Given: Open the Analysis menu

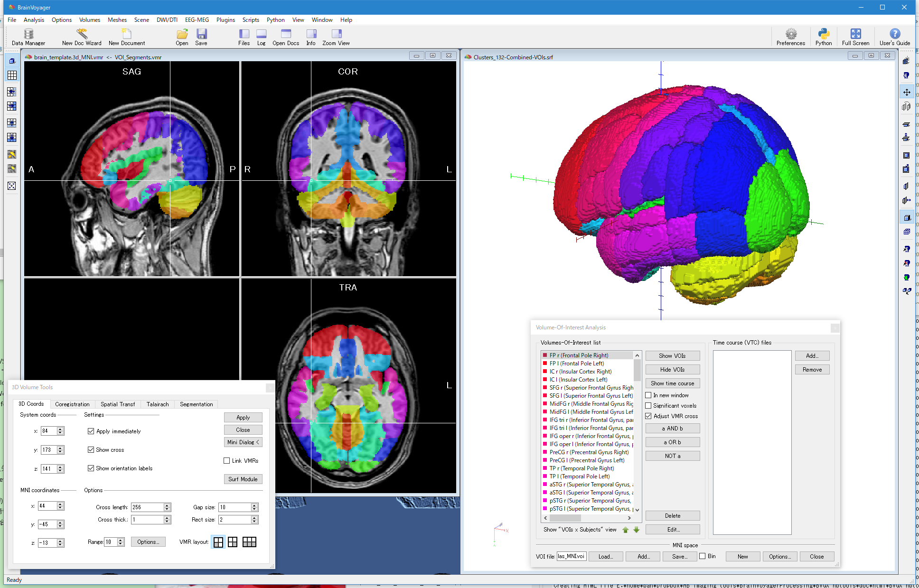Looking at the screenshot, I should (34, 20).
